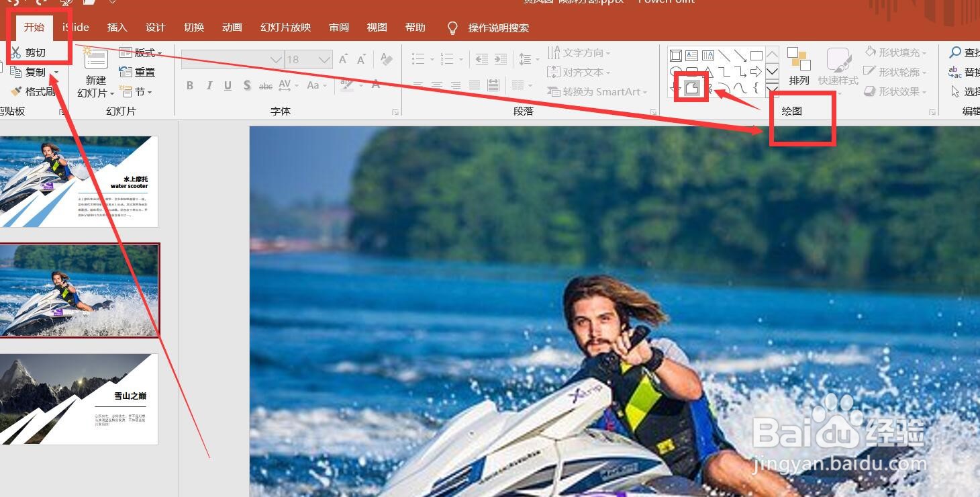Open the Paragraph (段落) dialog launcher

(x=653, y=112)
